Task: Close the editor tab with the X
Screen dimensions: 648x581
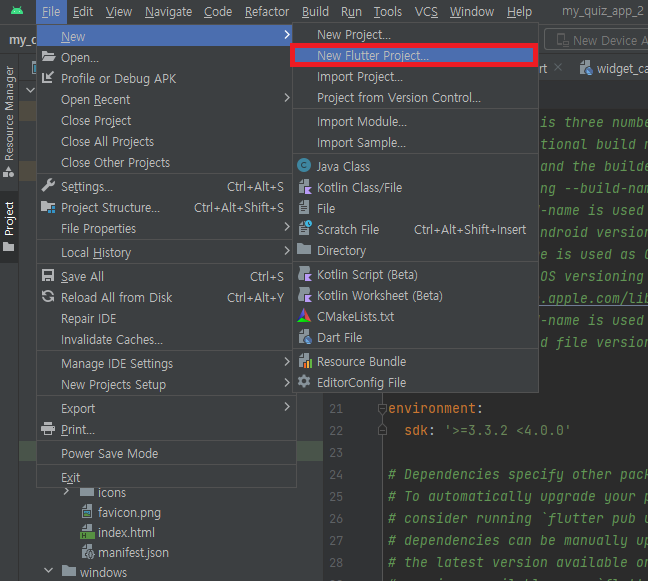Action: pyautogui.click(x=558, y=67)
